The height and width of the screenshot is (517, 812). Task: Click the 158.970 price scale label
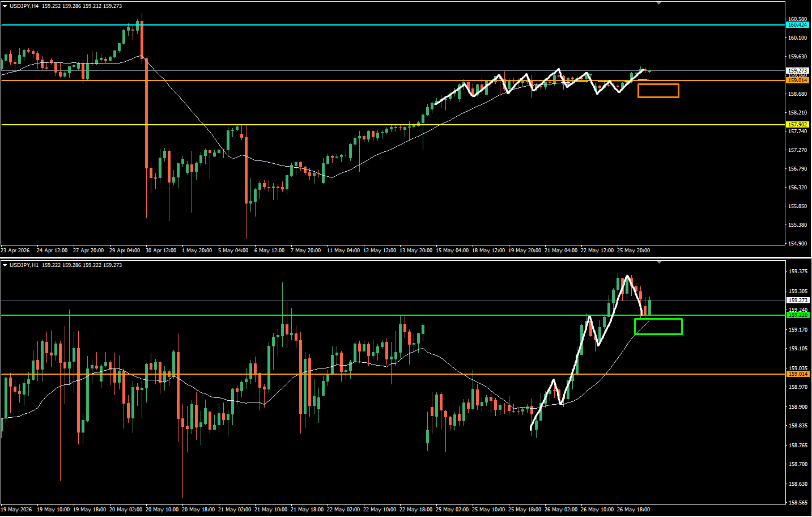[x=797, y=387]
